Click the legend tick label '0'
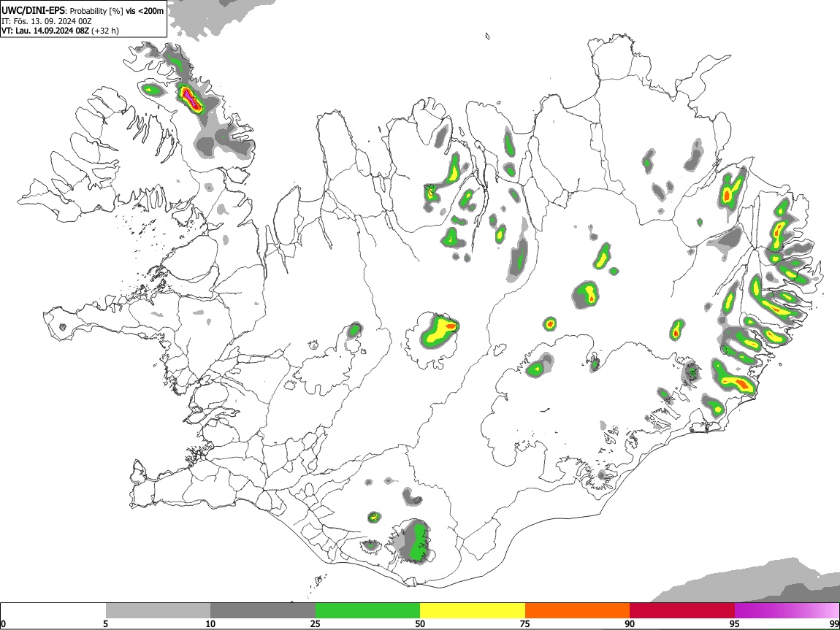The height and width of the screenshot is (630, 840). pos(3,624)
